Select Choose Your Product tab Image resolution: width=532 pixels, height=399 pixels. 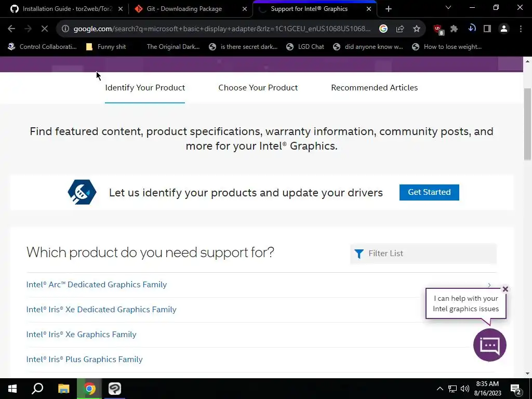click(x=258, y=88)
